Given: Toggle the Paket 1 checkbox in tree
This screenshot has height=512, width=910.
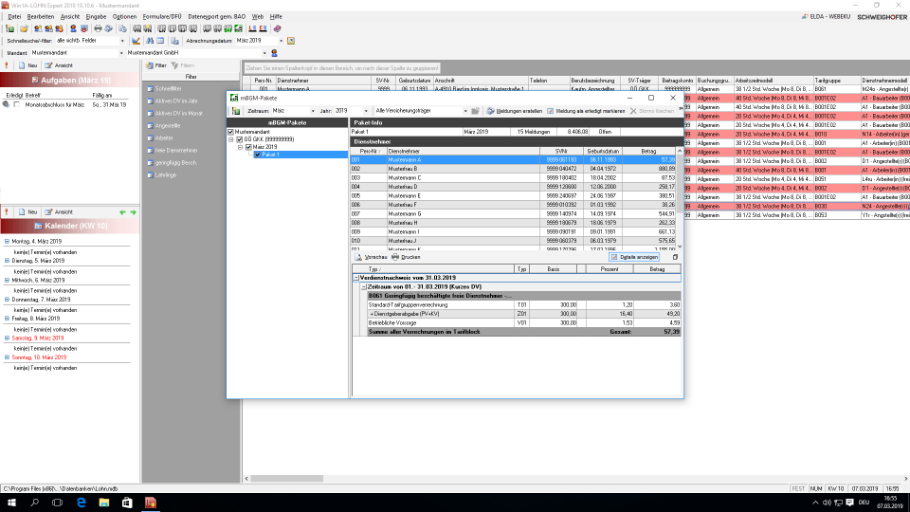Looking at the screenshot, I should coord(258,155).
